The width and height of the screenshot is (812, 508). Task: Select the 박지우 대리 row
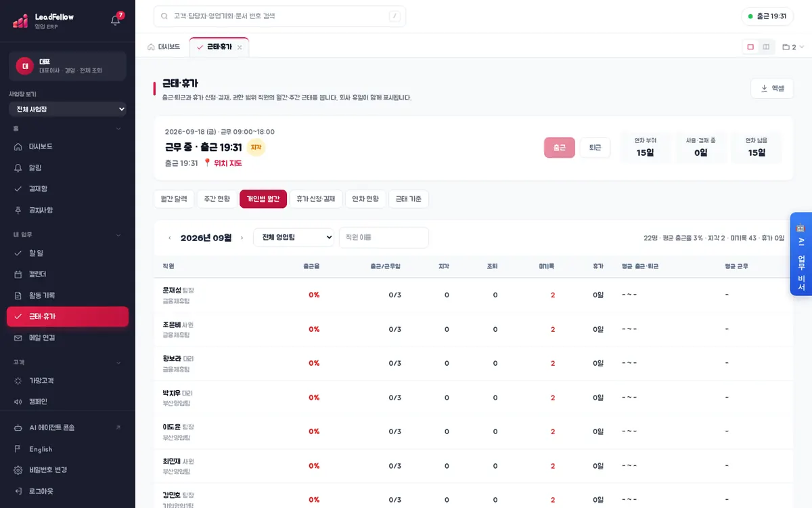point(474,398)
